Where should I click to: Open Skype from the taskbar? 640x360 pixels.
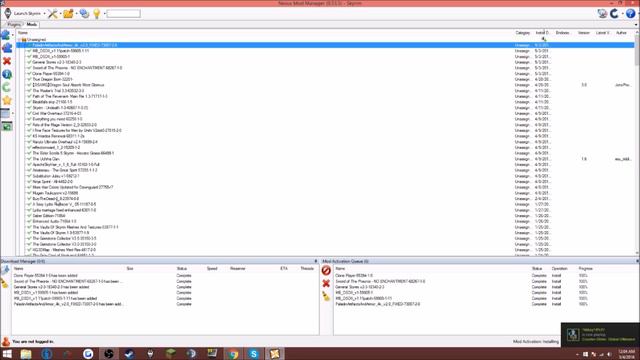tap(253, 354)
